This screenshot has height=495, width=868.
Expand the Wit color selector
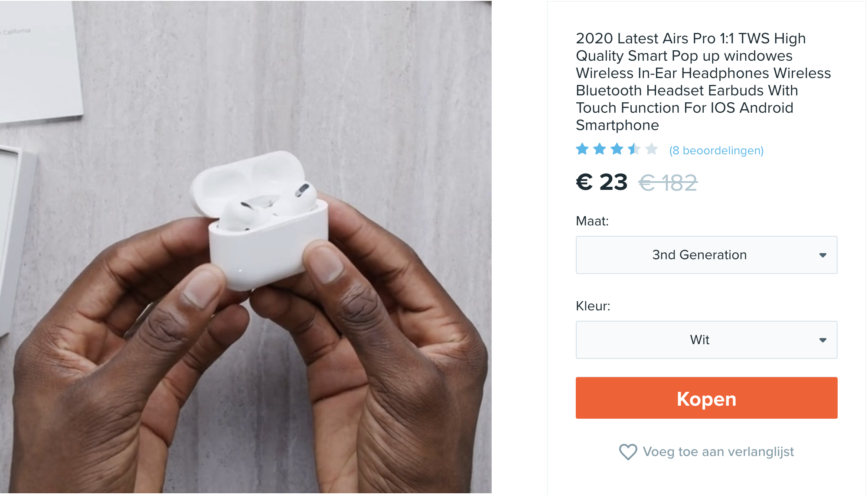[706, 340]
